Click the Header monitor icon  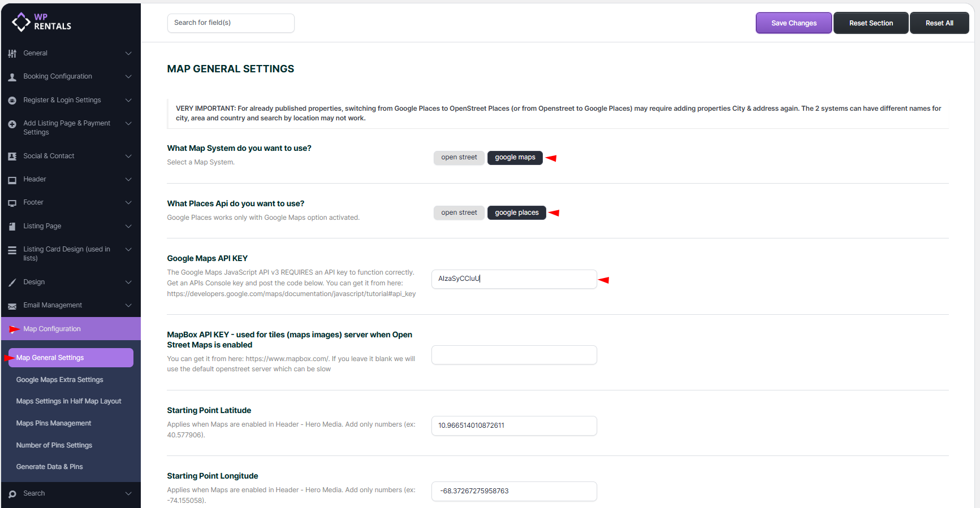click(12, 180)
